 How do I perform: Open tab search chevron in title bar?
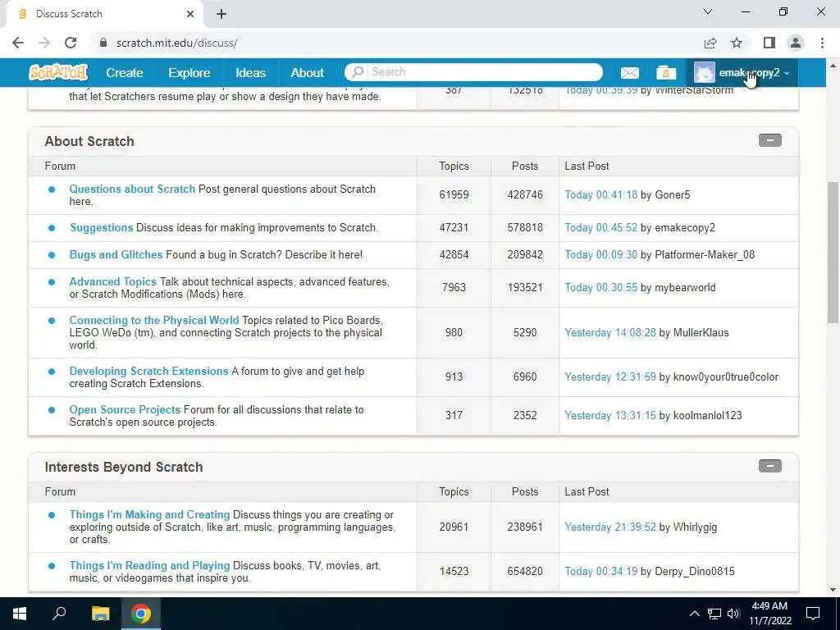pos(708,11)
